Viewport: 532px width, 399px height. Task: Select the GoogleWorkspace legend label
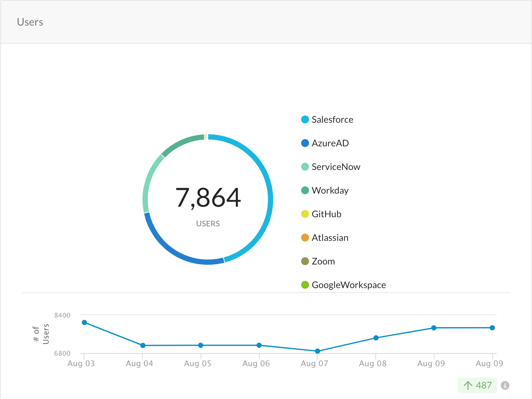pos(349,285)
